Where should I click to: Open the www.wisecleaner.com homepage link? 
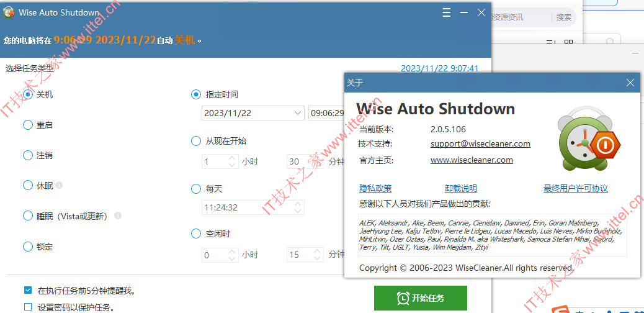point(472,160)
